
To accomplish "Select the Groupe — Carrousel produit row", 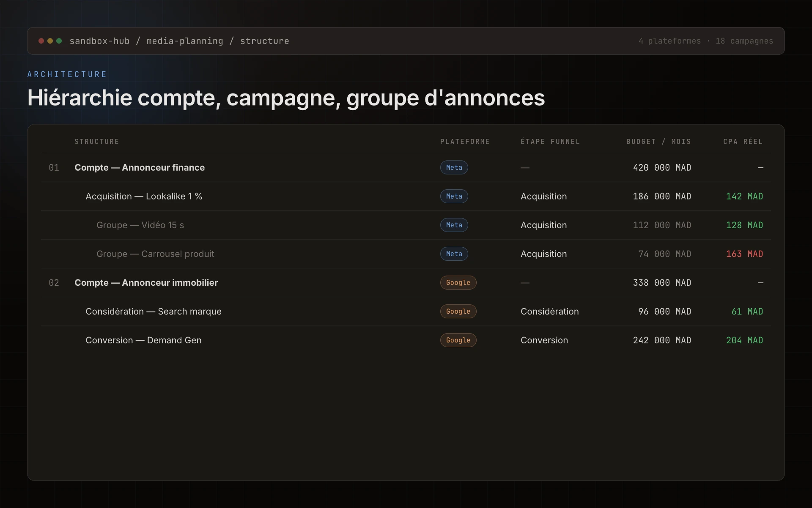I will coord(406,254).
